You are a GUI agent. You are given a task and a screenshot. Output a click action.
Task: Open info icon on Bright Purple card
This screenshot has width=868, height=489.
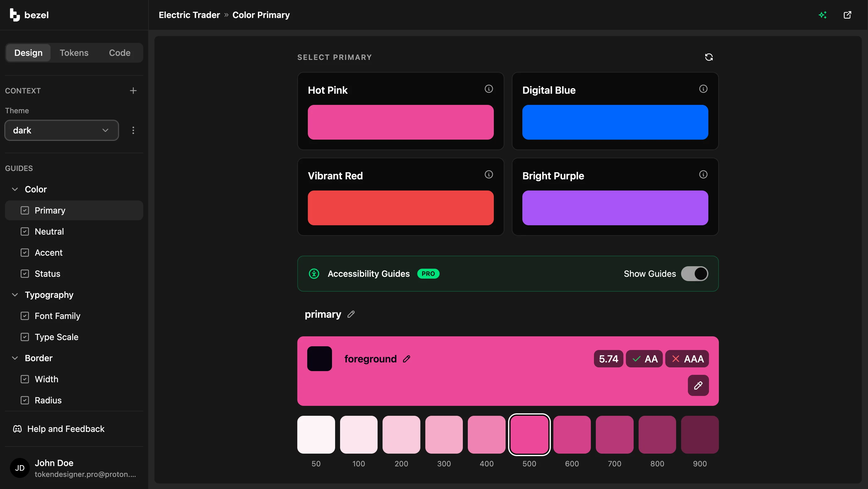(x=703, y=174)
